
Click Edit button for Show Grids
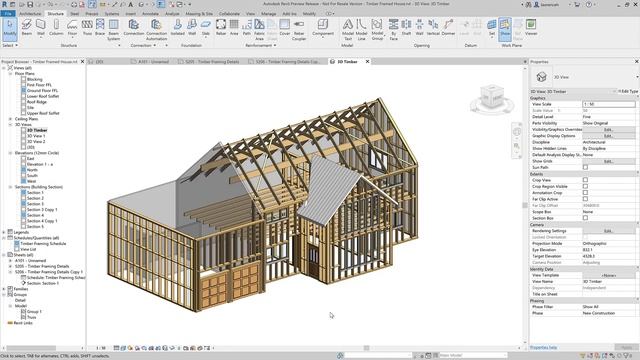click(608, 161)
